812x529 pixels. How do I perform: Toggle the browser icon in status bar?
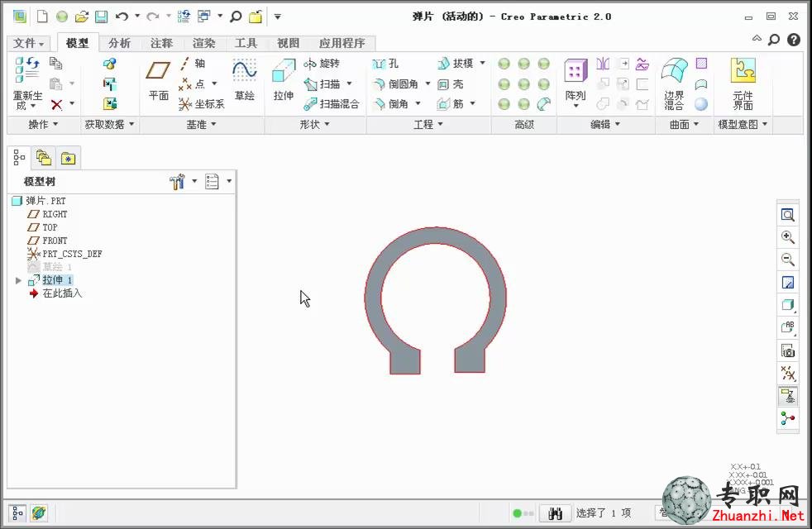click(39, 513)
